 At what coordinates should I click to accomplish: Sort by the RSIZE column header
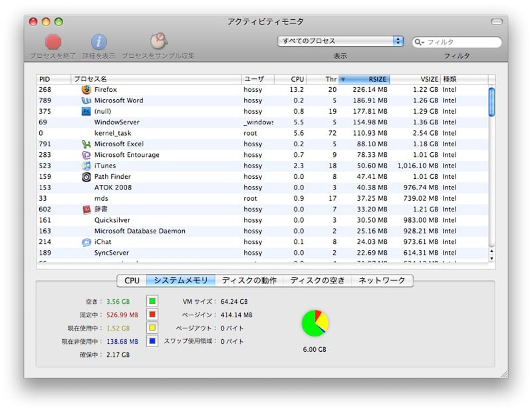point(364,79)
